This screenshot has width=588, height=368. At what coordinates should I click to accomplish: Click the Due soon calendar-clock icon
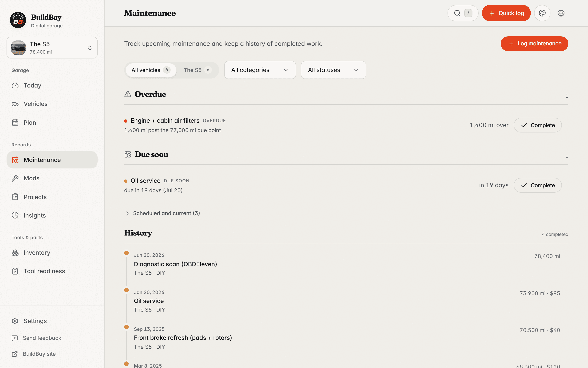click(128, 154)
